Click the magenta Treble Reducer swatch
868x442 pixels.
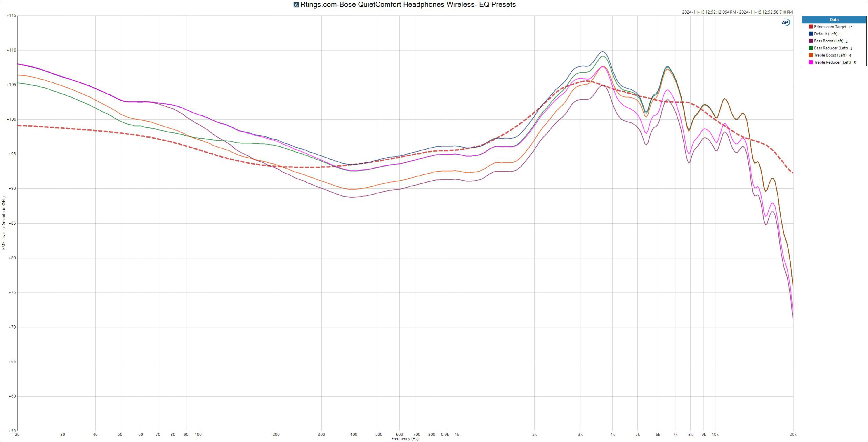pos(811,62)
